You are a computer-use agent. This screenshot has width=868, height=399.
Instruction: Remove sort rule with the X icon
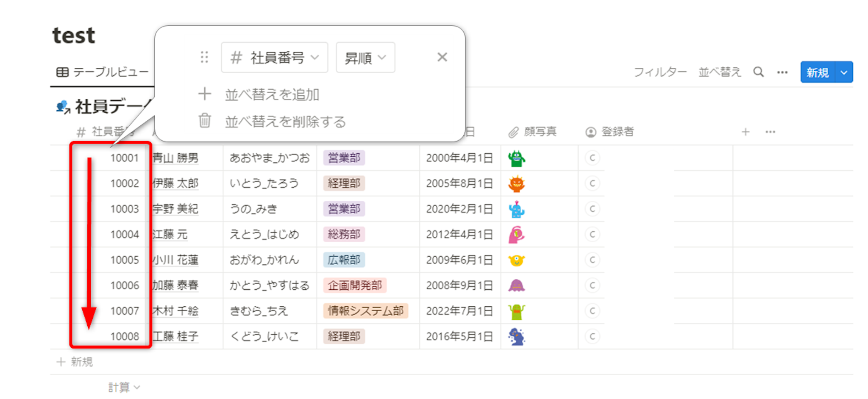pos(442,57)
